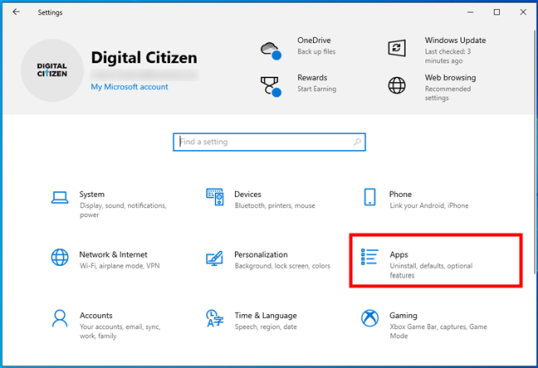Close the Settings window
Screen dimensions: 538x368
coord(523,12)
